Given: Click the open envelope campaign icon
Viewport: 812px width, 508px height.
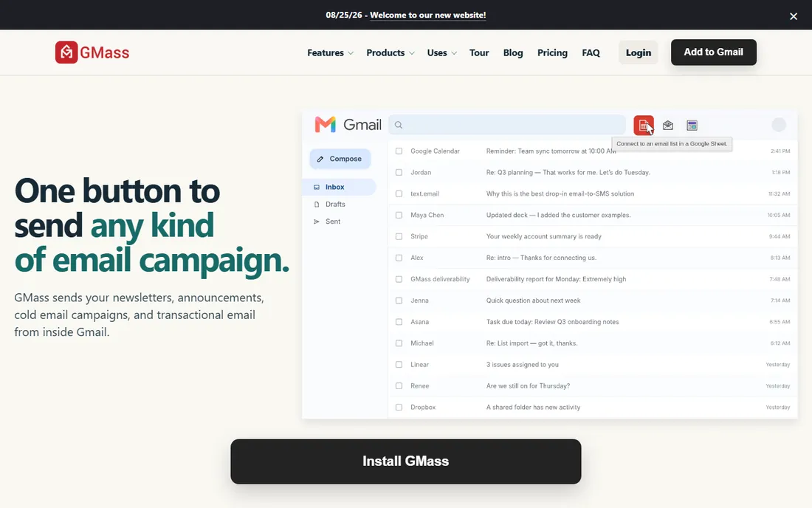Looking at the screenshot, I should tap(668, 126).
